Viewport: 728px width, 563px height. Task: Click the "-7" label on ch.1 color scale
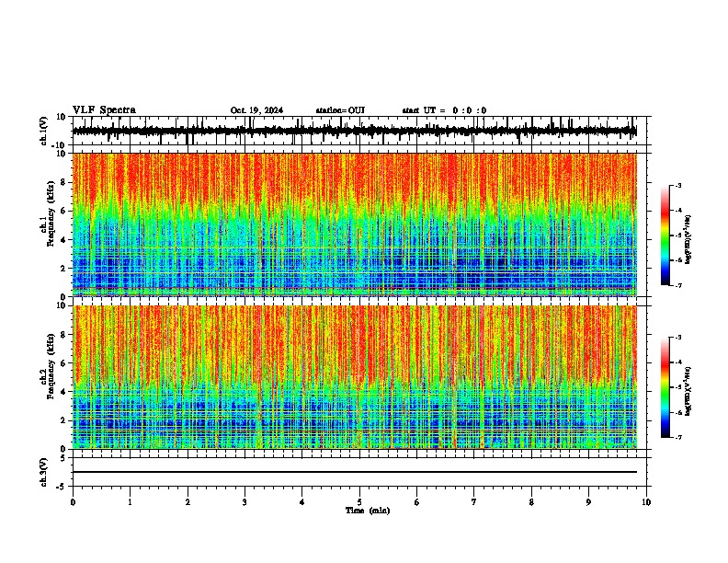678,285
